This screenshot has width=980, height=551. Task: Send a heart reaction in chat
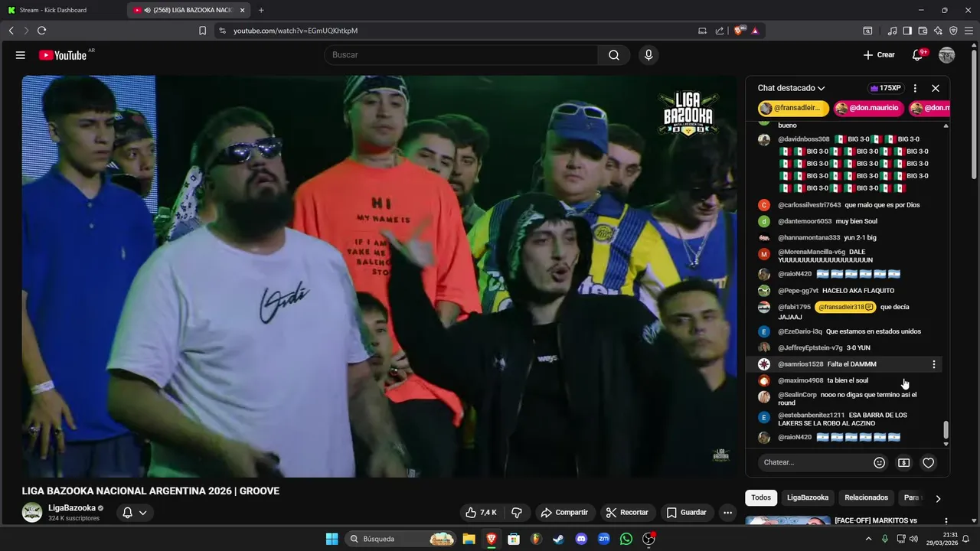(929, 462)
